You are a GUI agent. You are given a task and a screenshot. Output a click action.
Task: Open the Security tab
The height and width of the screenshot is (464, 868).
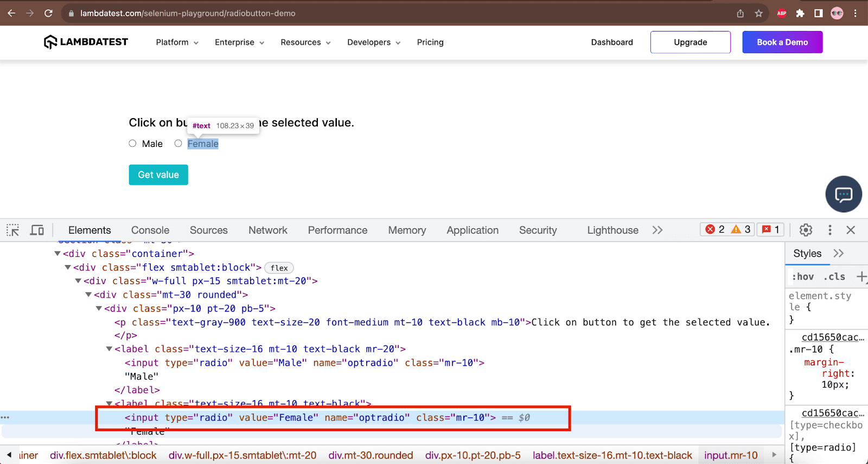point(538,230)
